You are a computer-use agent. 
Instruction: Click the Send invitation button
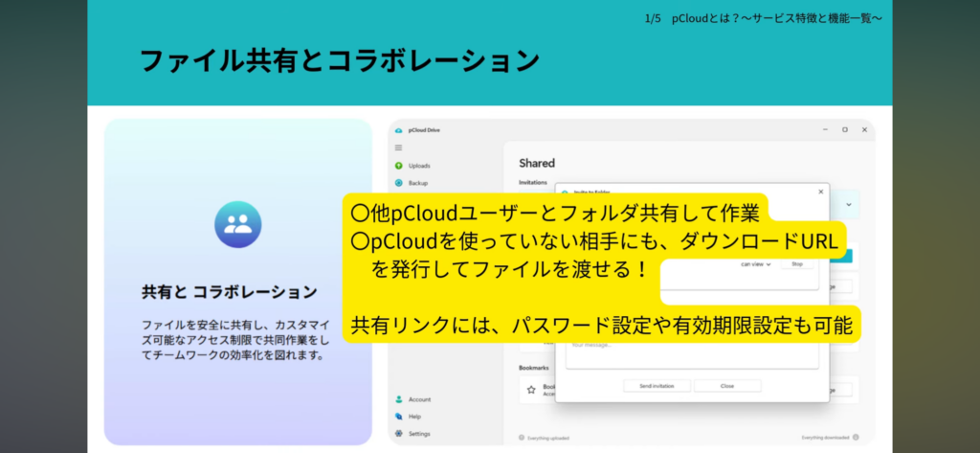point(657,386)
